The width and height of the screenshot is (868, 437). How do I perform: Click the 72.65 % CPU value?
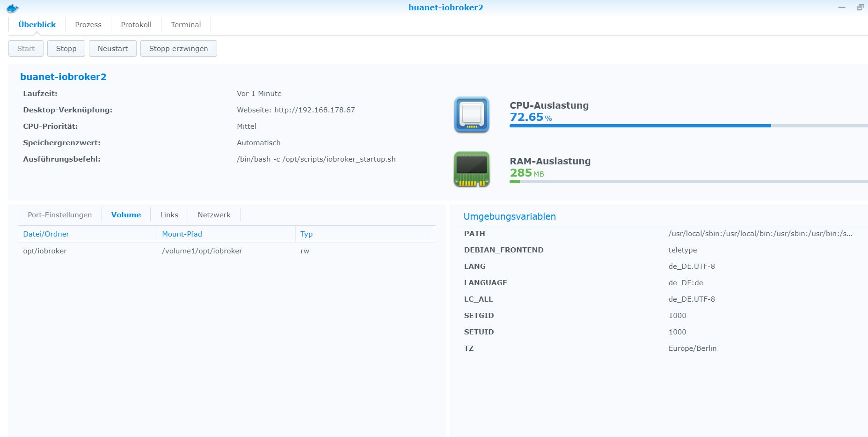(531, 117)
